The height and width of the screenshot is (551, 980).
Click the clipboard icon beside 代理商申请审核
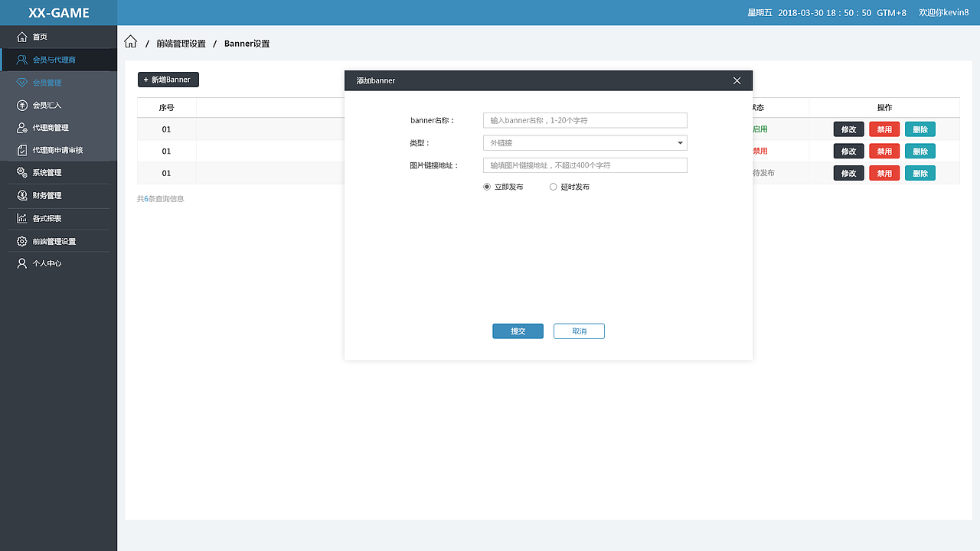tap(21, 150)
